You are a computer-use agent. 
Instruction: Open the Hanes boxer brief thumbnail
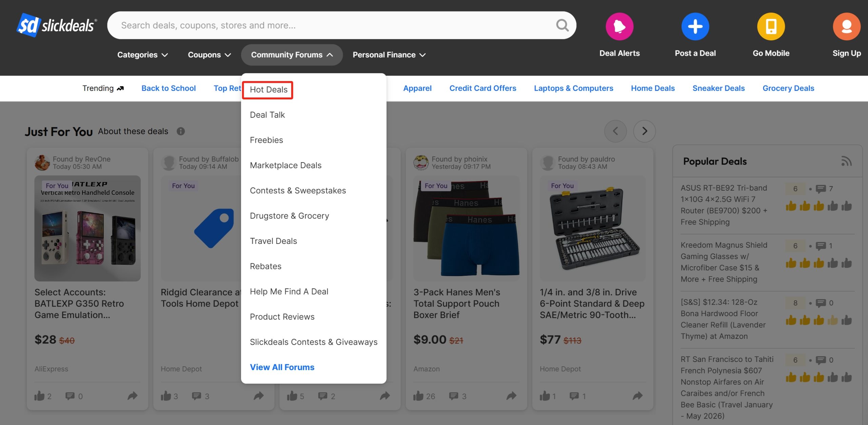coord(466,228)
